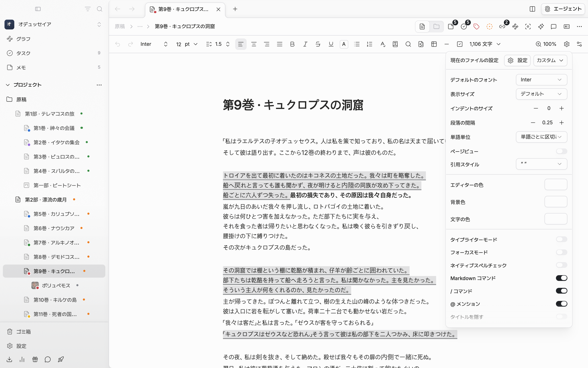Turn on タイプライターモード
The height and width of the screenshot is (368, 588).
pos(561,239)
